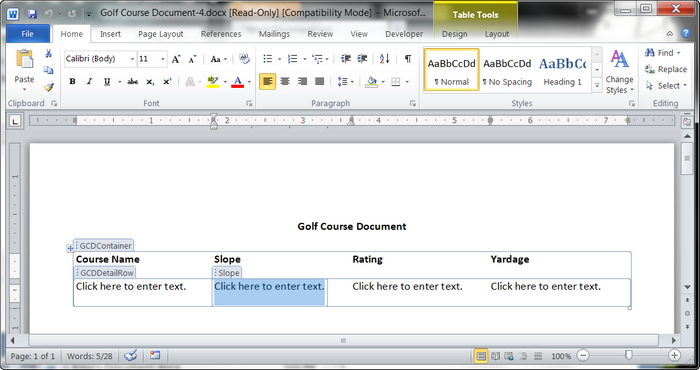
Task: Switch to the Mailings tab
Action: pyautogui.click(x=275, y=34)
